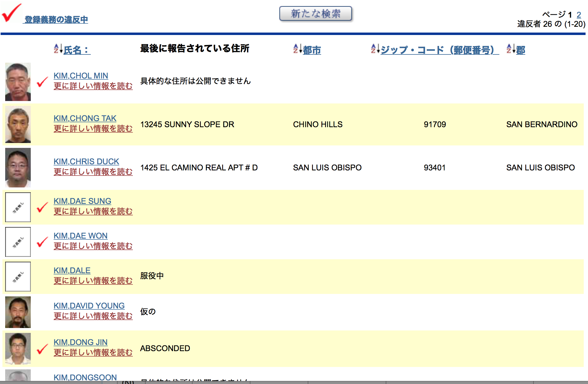
Task: Click the zip code 91709
Action: (435, 124)
